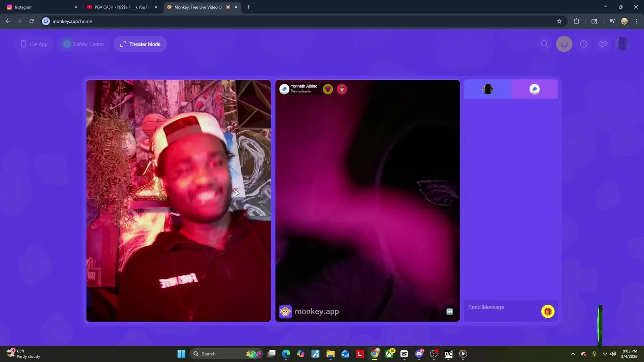Open the Task View icon on the taskbar
Screen dimensions: 644x362
(x=272, y=354)
